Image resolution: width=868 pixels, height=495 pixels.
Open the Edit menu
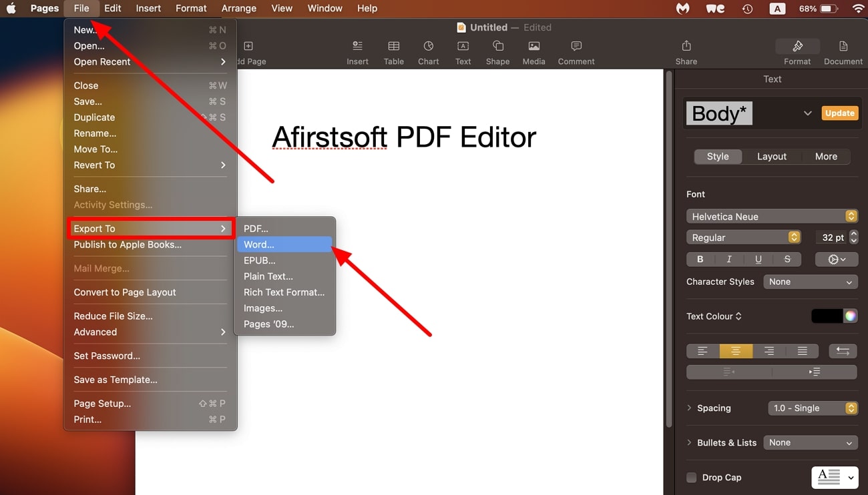(113, 9)
